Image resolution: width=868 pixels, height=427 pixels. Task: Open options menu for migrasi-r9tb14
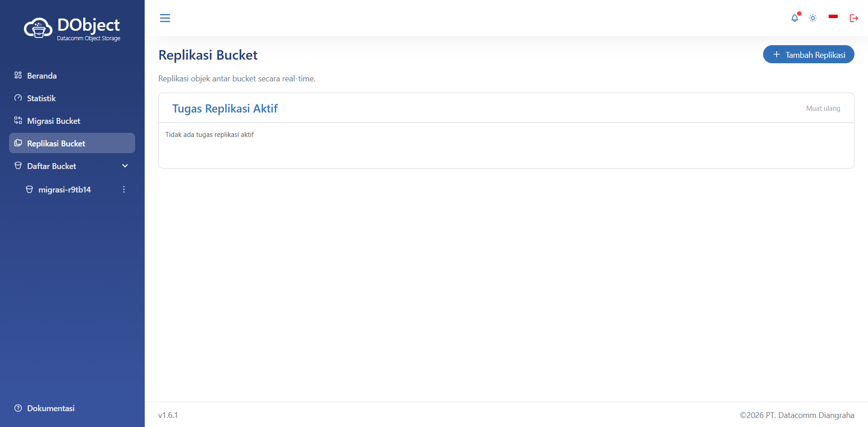tap(124, 189)
